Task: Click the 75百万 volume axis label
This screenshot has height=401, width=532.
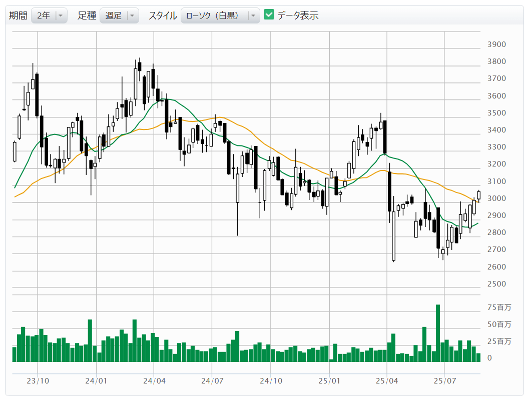Action: pyautogui.click(x=499, y=307)
